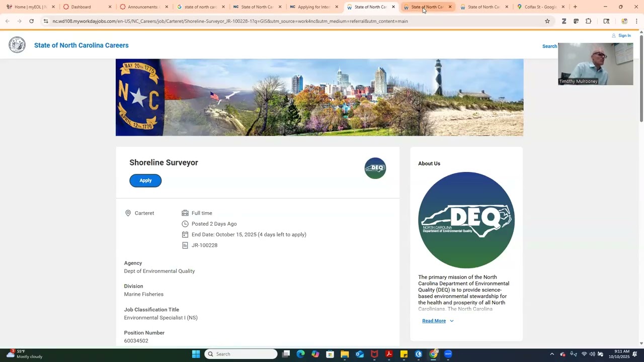Launch Microsoft Edge from the taskbar
The height and width of the screenshot is (362, 644).
(300, 354)
